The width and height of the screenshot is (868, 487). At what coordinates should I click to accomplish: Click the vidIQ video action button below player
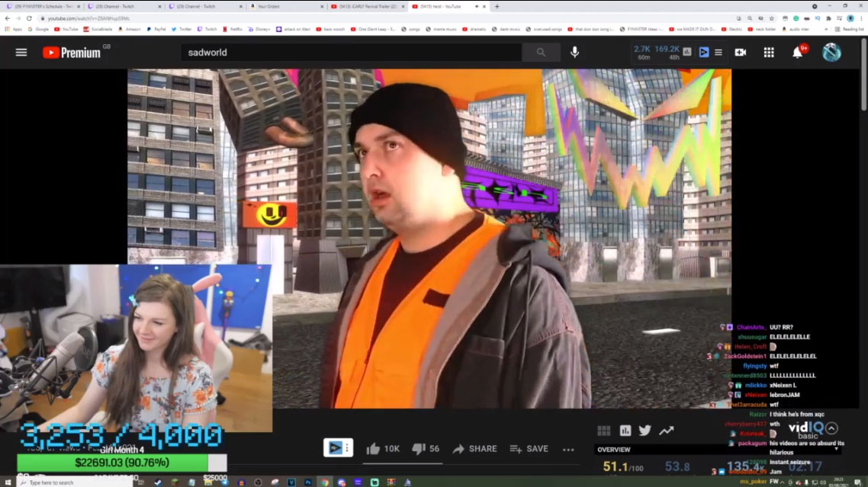pos(338,447)
